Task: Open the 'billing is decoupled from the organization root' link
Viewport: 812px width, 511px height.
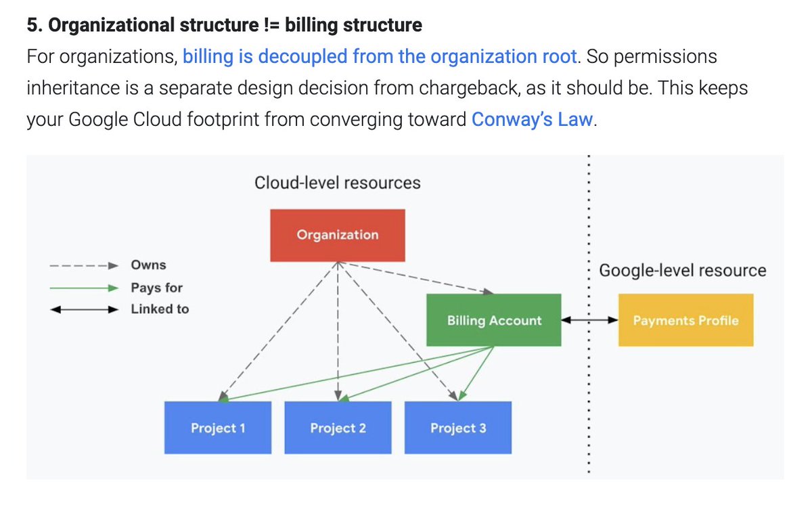Action: pos(380,56)
